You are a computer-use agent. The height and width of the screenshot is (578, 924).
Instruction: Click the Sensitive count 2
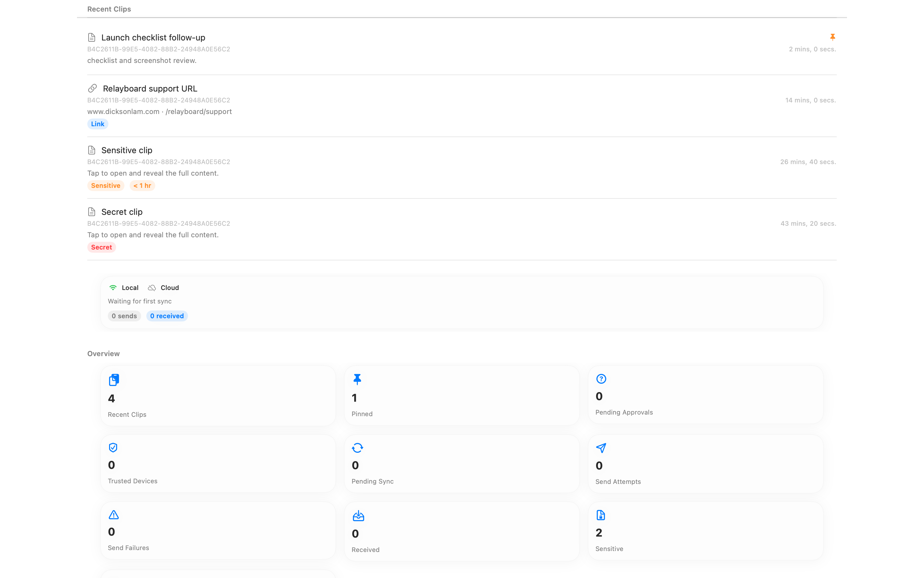pos(599,532)
